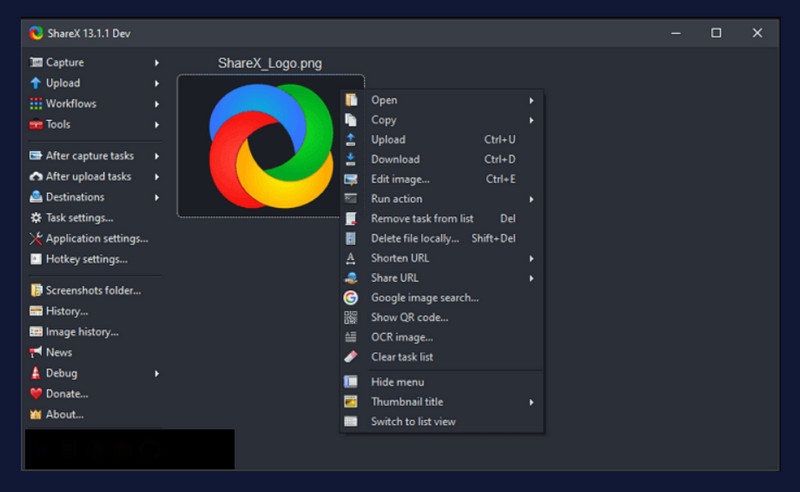
Task: Choose Google image search menu entry
Action: click(442, 298)
